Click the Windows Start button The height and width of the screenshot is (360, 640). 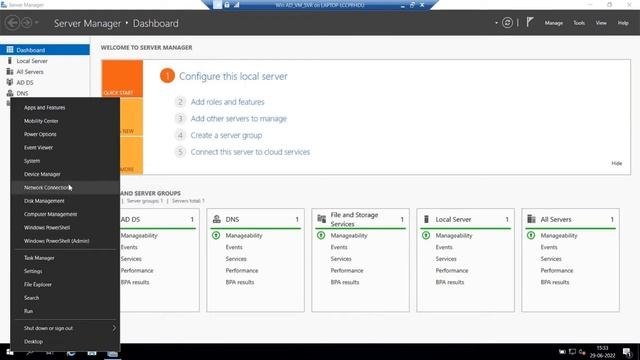(10, 352)
